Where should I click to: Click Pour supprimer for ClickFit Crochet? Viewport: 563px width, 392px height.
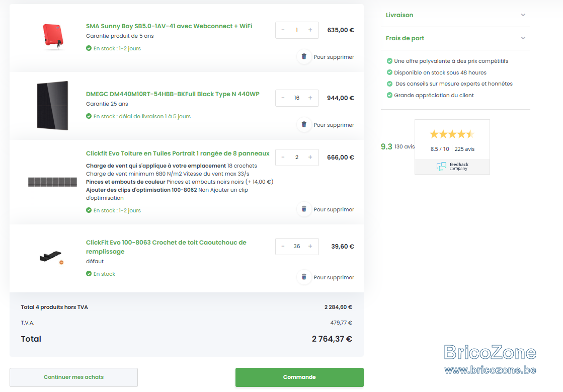(334, 277)
